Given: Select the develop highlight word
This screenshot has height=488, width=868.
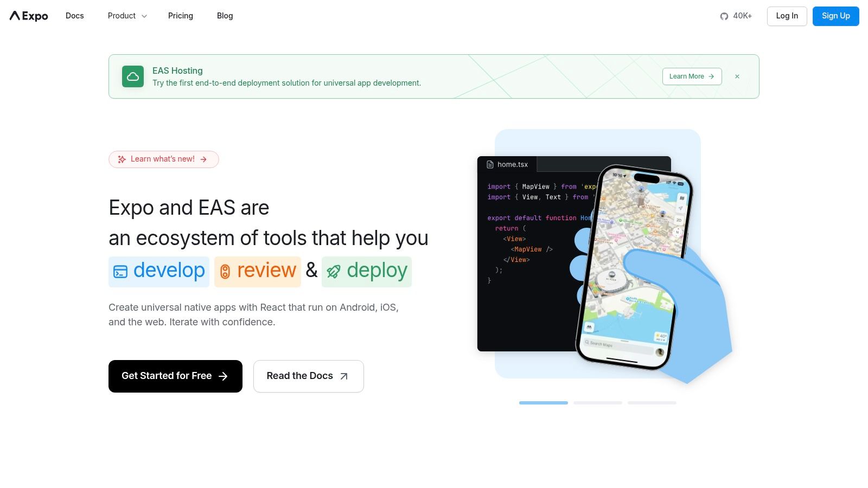Looking at the screenshot, I should tap(159, 272).
